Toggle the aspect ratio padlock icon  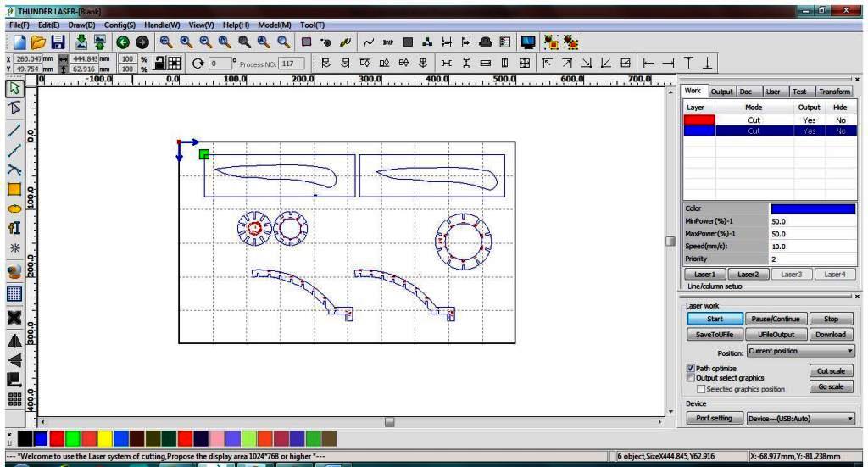[159, 63]
